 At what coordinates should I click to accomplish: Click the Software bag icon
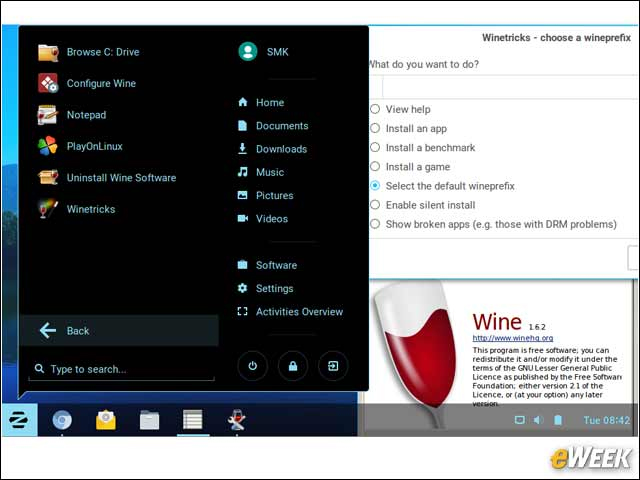coord(242,265)
